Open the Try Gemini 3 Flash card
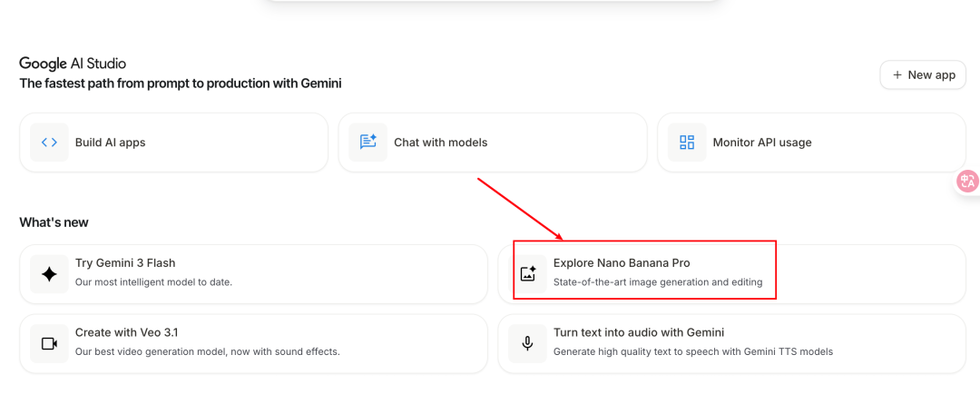Viewport: 980px width, 414px height. [x=254, y=274]
